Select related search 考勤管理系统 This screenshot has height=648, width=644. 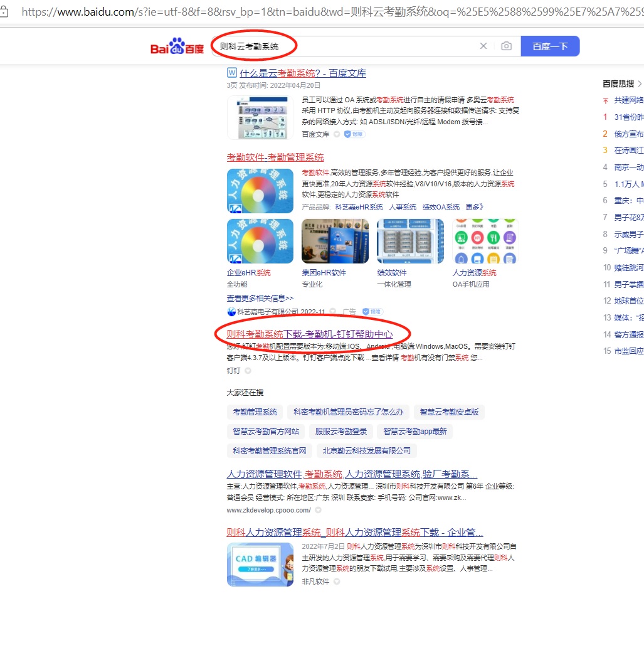(x=255, y=412)
